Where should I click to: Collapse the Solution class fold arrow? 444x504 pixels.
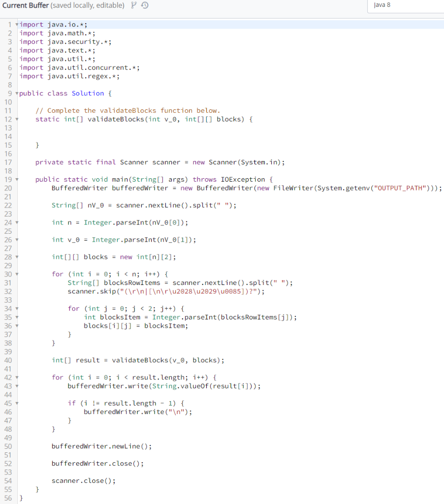point(16,93)
